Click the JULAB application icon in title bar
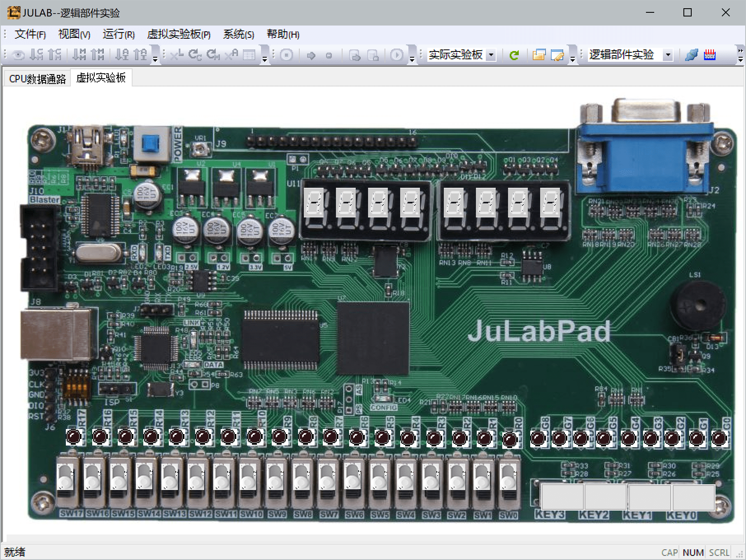Screen dimensions: 746x560 tap(13, 13)
